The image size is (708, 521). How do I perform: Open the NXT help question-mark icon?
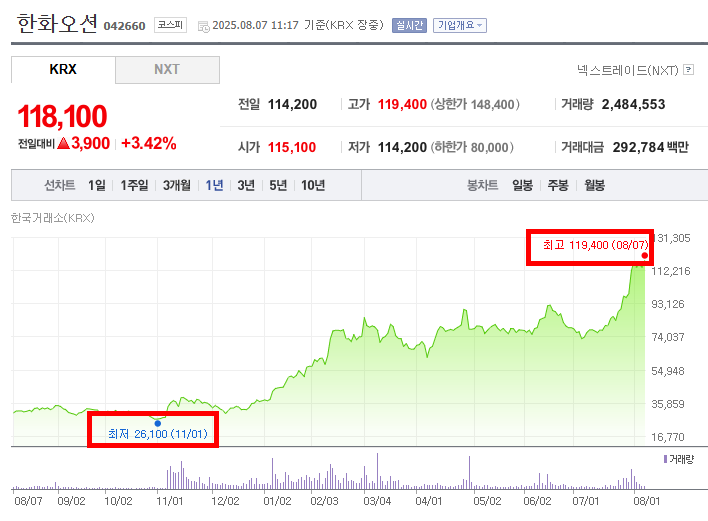(x=688, y=70)
